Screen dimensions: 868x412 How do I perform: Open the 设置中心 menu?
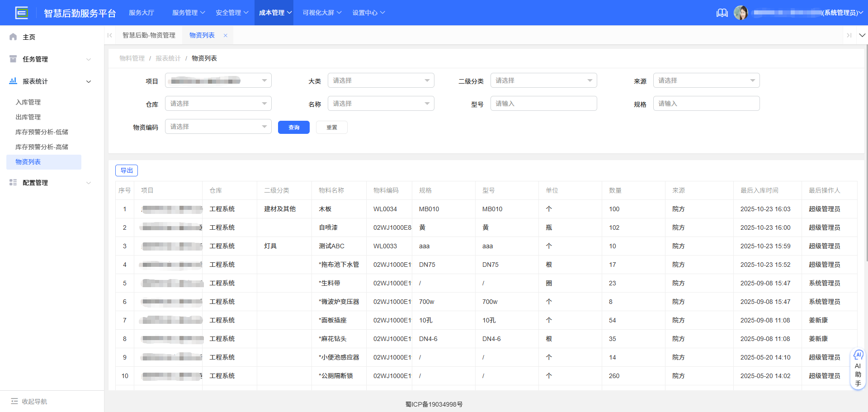pyautogui.click(x=368, y=13)
